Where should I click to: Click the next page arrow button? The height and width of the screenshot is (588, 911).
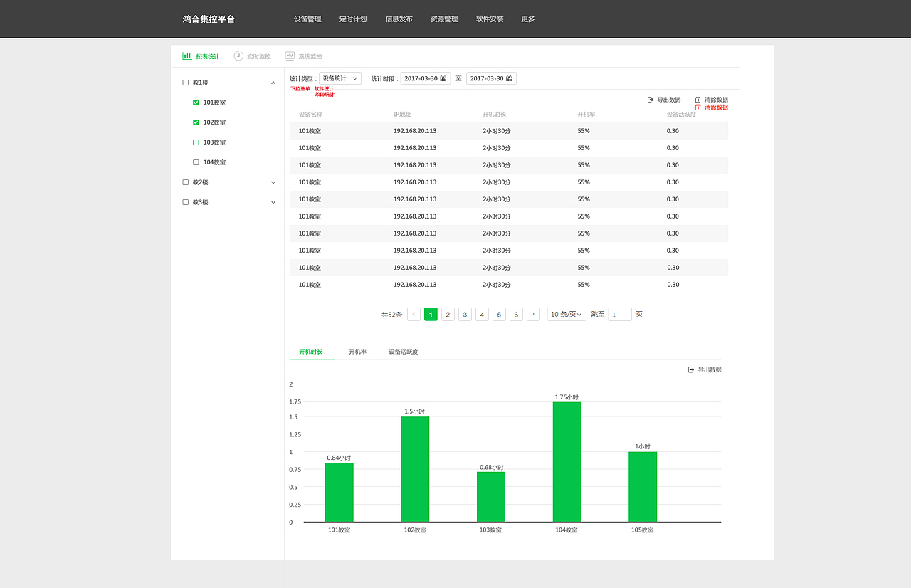click(533, 314)
